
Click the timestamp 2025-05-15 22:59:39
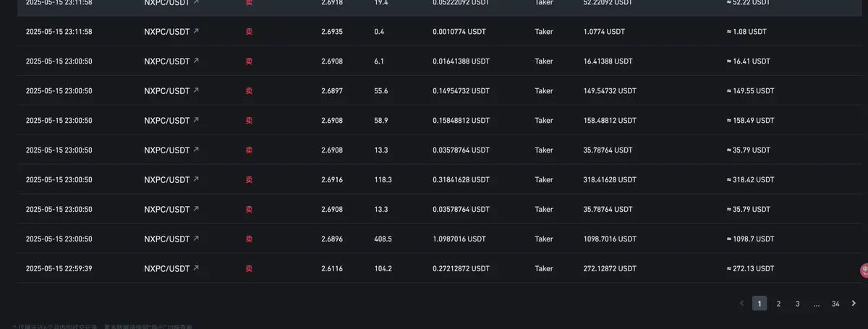point(59,268)
